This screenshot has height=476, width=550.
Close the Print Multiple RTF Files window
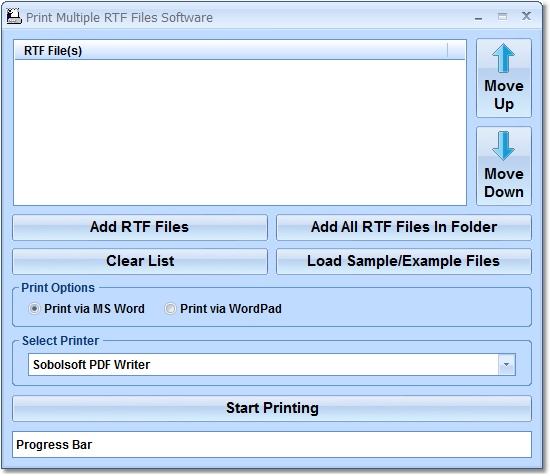[x=526, y=16]
